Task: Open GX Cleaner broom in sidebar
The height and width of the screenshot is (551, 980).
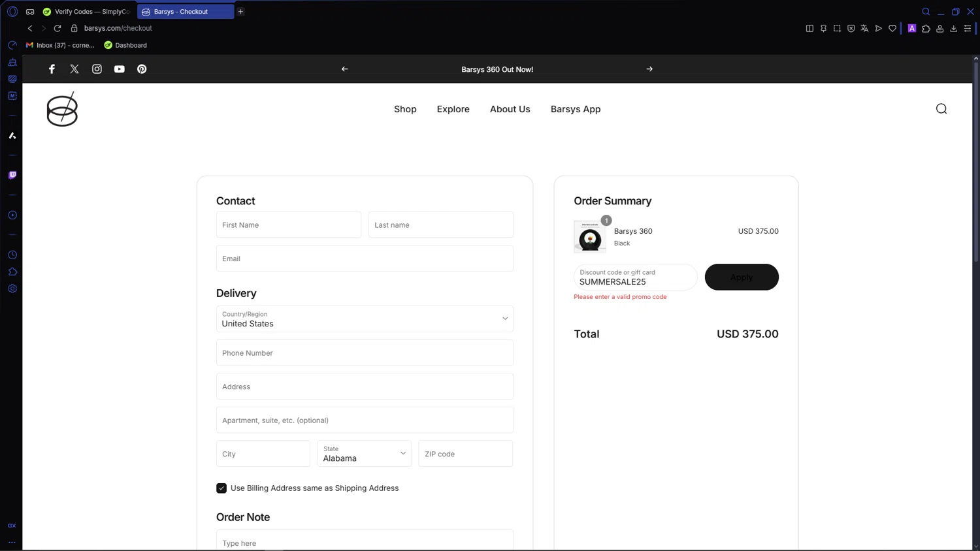Action: tap(12, 62)
